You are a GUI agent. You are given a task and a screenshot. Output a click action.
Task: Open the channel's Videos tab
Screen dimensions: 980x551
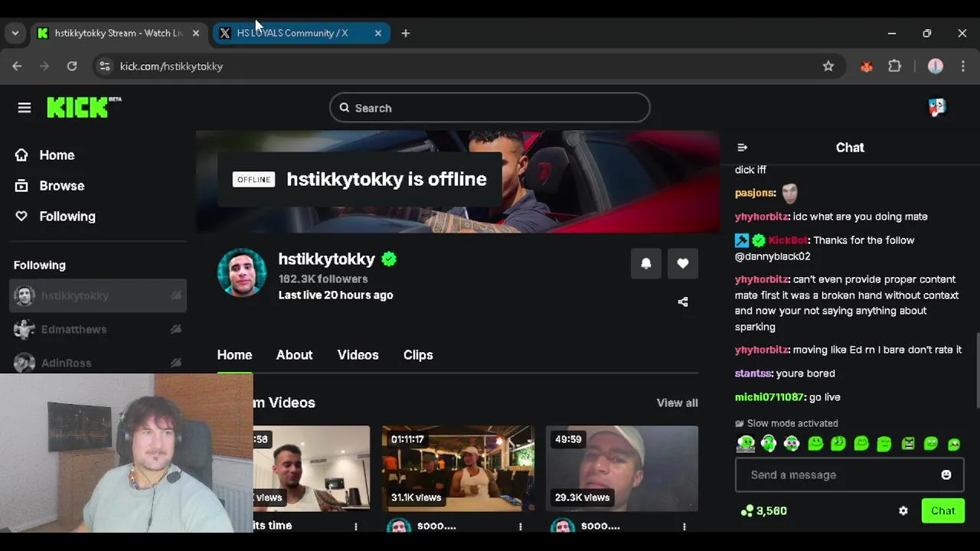pos(358,355)
